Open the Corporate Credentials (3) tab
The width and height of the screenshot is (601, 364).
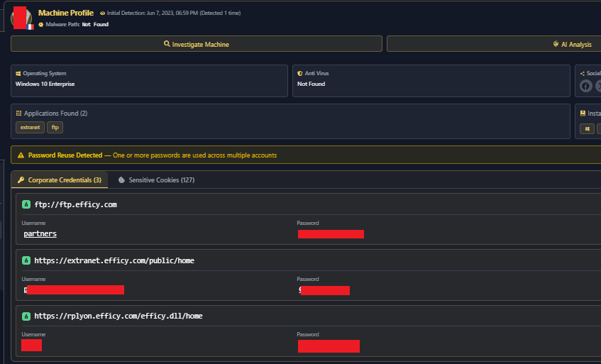click(60, 180)
